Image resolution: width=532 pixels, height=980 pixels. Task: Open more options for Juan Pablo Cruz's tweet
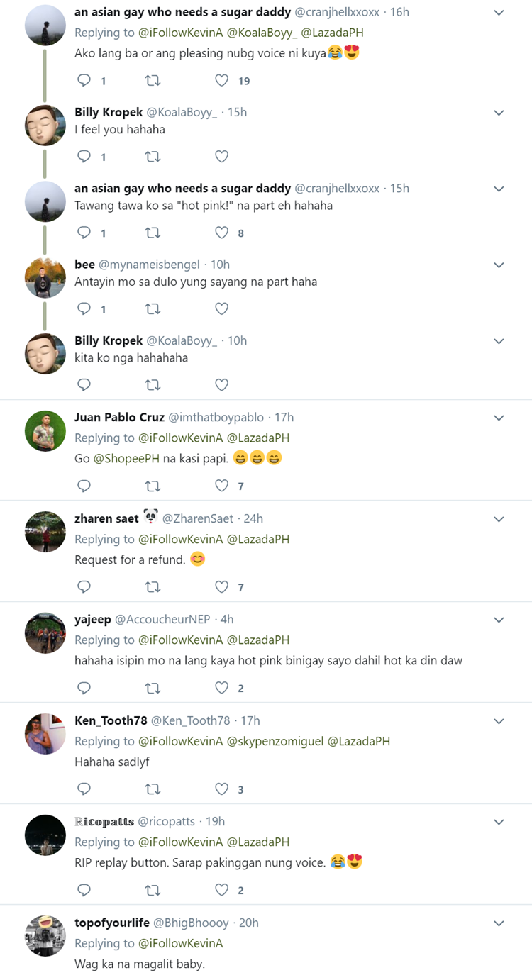pyautogui.click(x=499, y=418)
